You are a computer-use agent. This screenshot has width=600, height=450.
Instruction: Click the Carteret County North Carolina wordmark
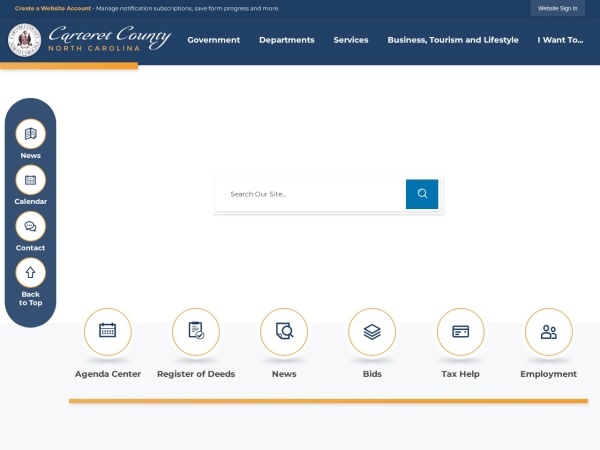click(x=109, y=38)
